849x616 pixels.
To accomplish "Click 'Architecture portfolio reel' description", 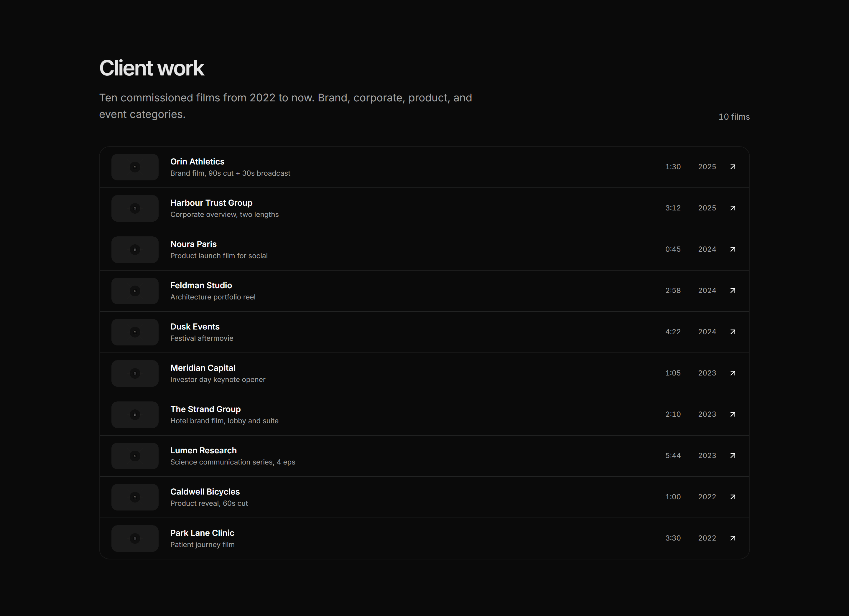I will point(213,297).
